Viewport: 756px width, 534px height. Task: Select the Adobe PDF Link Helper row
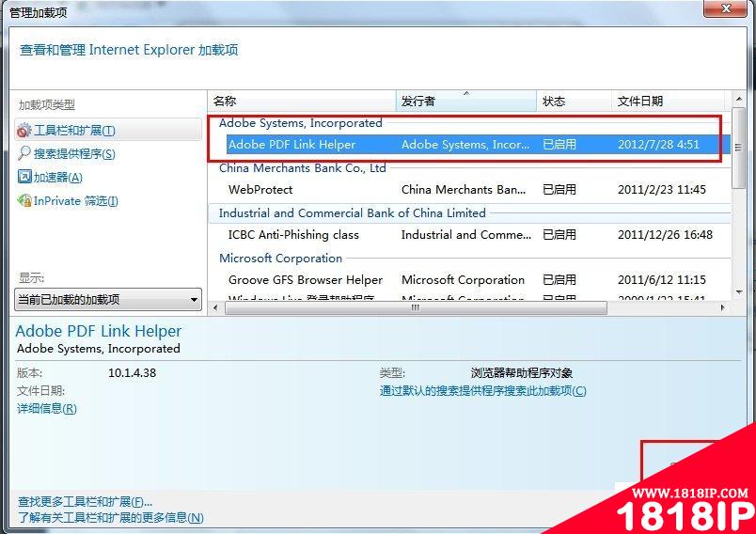(x=479, y=145)
